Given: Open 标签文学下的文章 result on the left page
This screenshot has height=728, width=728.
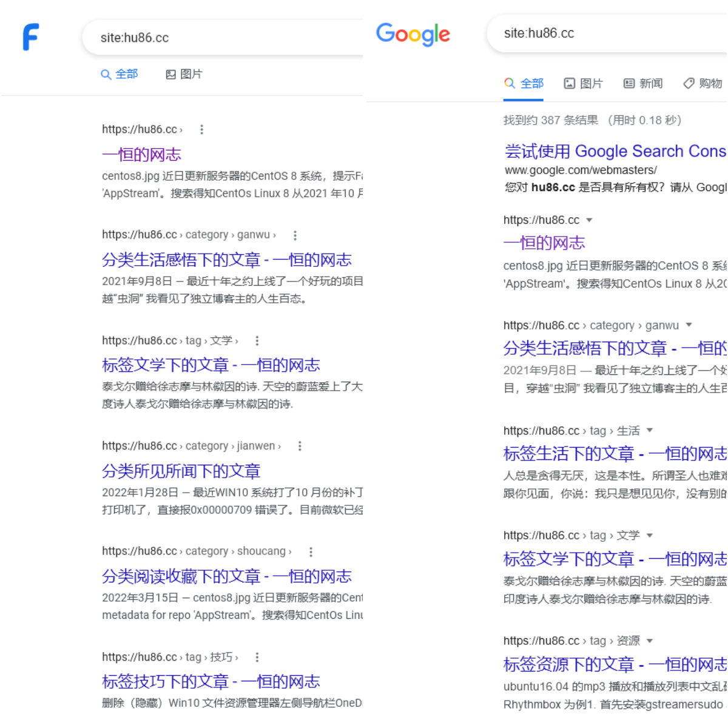Looking at the screenshot, I should (x=211, y=365).
